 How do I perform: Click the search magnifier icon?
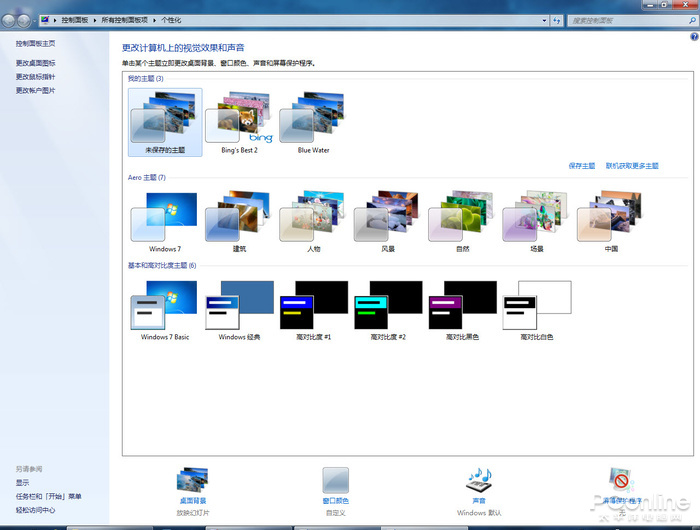(x=692, y=20)
